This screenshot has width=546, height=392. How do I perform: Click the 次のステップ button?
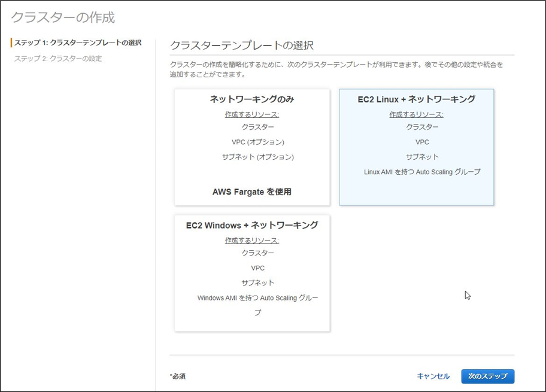[487, 376]
